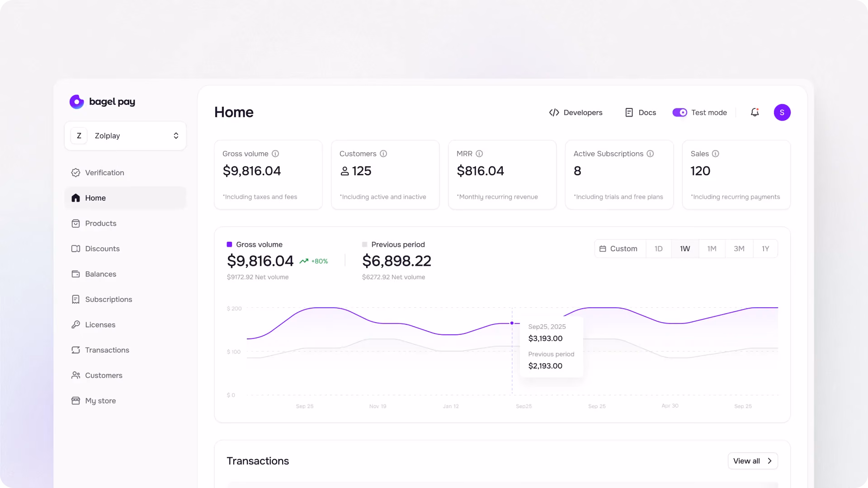Screen dimensions: 868x488
Task: Click the Active Subscriptions info icon
Action: (650, 154)
